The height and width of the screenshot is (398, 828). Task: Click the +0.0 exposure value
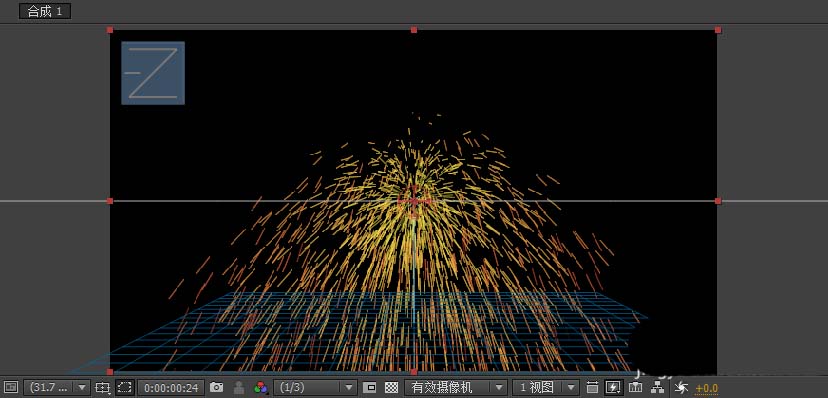tap(707, 388)
